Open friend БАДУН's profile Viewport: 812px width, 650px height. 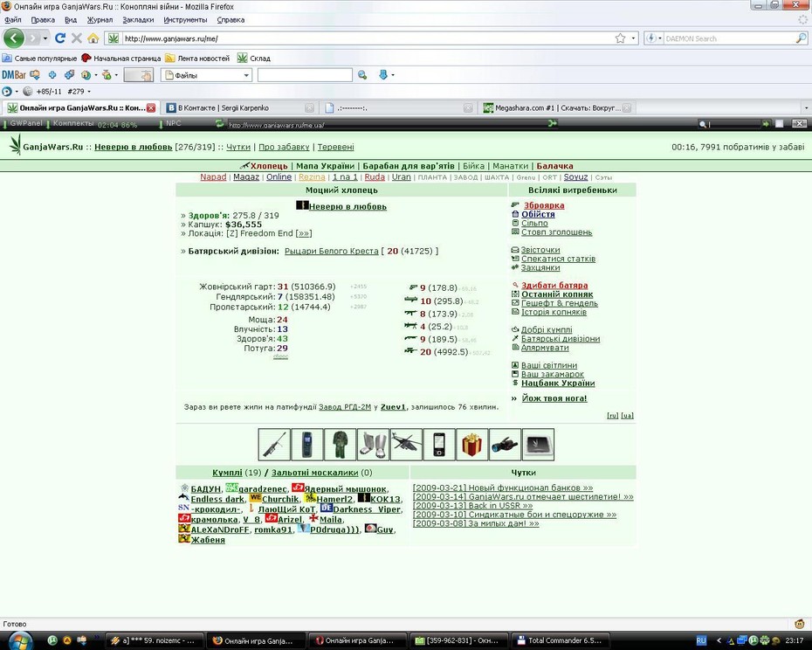pyautogui.click(x=205, y=488)
